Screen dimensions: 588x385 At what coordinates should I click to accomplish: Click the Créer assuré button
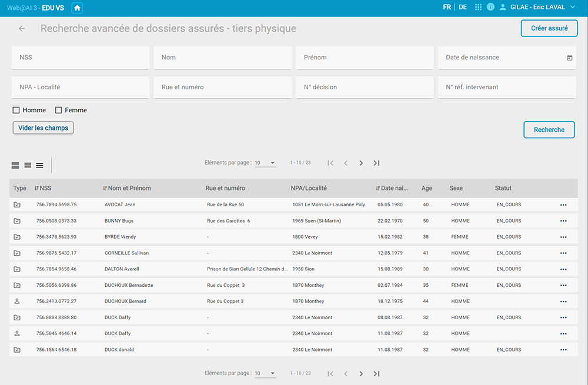[x=549, y=28]
